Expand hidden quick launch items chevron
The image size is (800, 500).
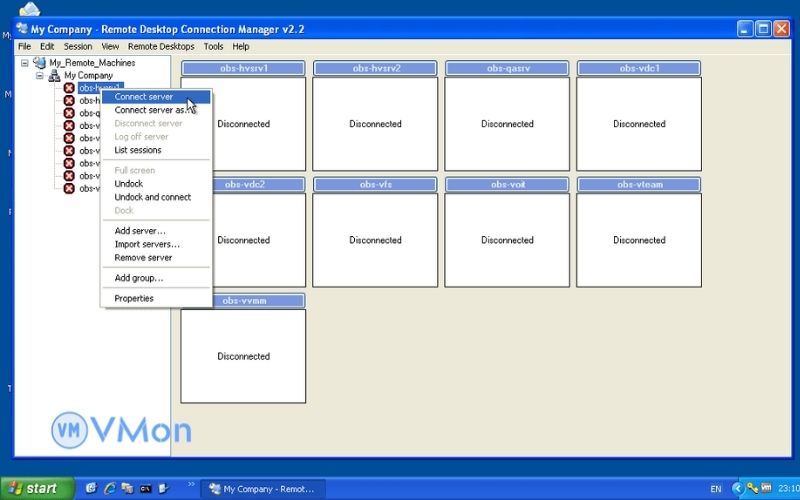(x=191, y=484)
